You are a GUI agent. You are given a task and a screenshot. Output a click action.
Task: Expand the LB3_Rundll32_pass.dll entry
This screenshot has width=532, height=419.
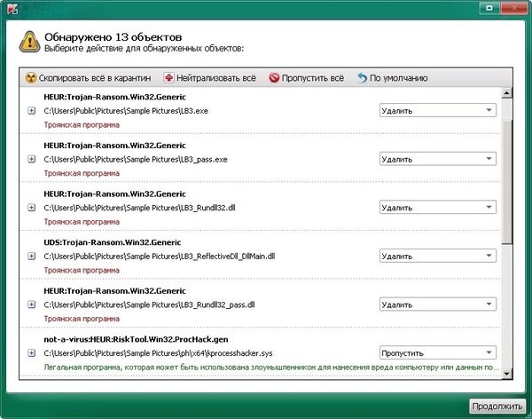coord(32,304)
